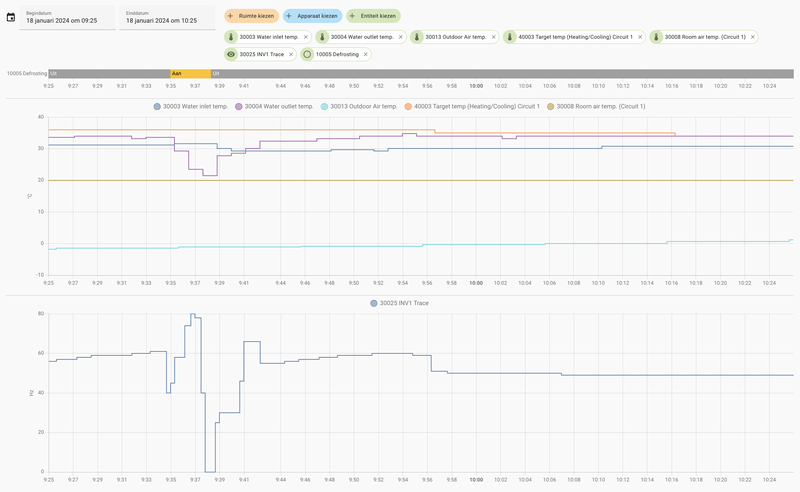Click thermometer icon on 40003 Target temp chip
The image size is (800, 492).
point(510,37)
